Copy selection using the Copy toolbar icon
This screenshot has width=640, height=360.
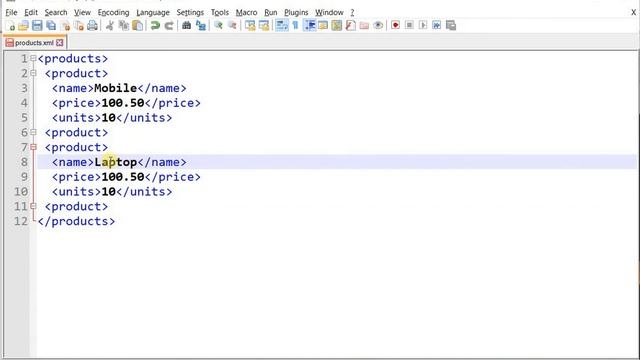pos(123,26)
